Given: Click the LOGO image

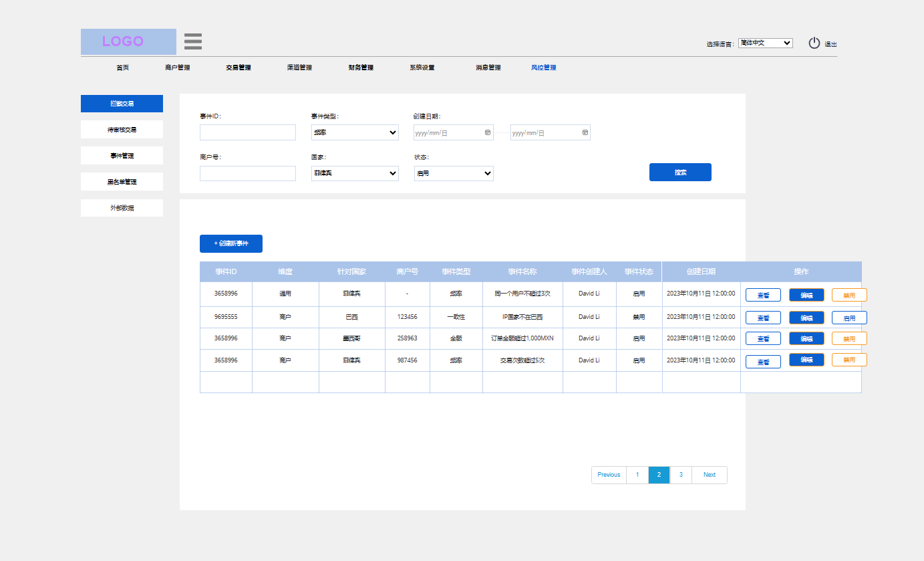Looking at the screenshot, I should click(x=128, y=41).
